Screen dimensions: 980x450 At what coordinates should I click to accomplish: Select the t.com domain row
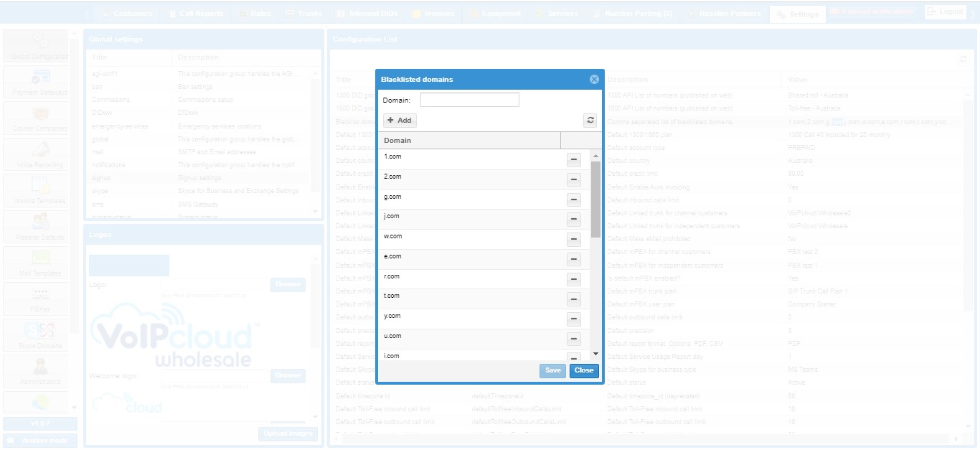(484, 299)
